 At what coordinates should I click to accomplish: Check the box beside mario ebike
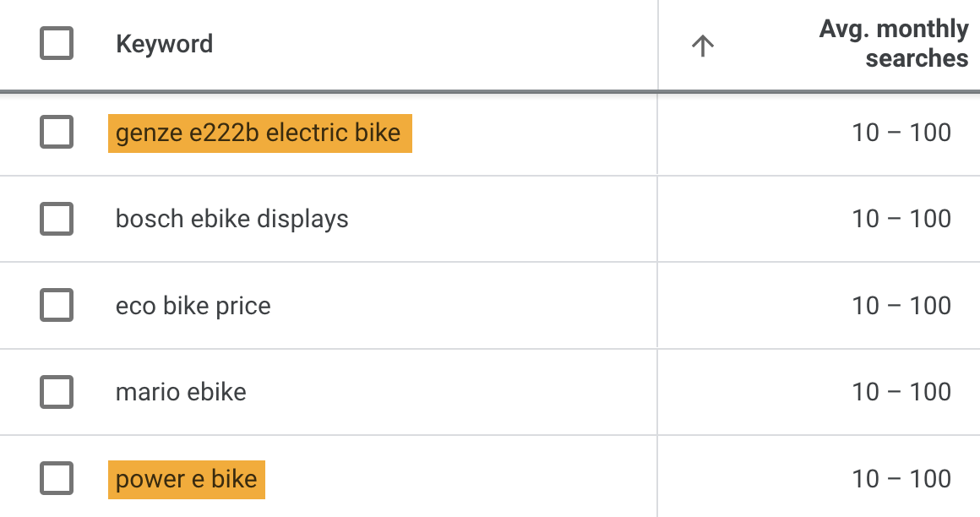click(56, 392)
